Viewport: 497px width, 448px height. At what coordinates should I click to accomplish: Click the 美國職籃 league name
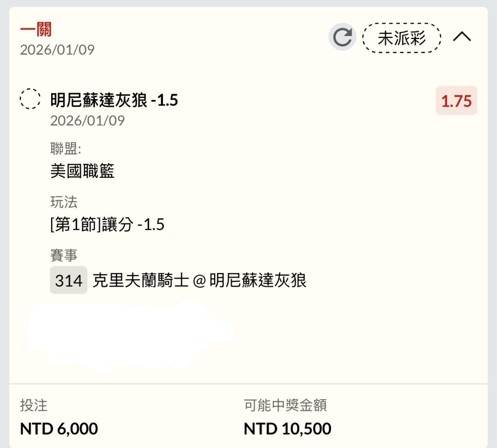[82, 171]
